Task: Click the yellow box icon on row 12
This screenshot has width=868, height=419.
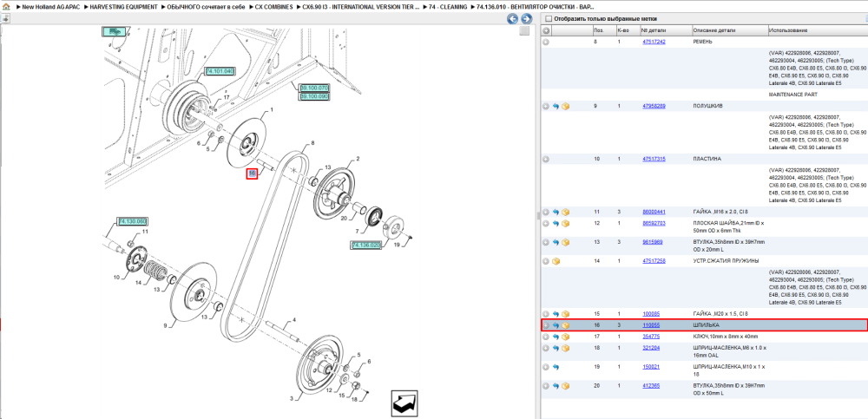Action: click(x=565, y=224)
